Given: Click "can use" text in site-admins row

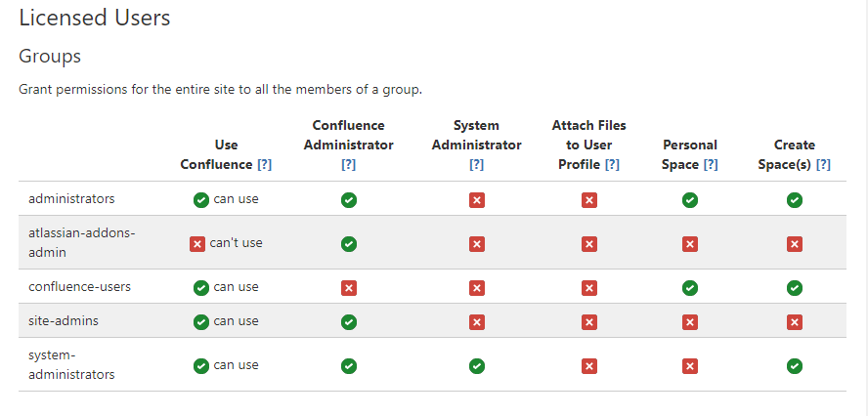Looking at the screenshot, I should pos(236,321).
